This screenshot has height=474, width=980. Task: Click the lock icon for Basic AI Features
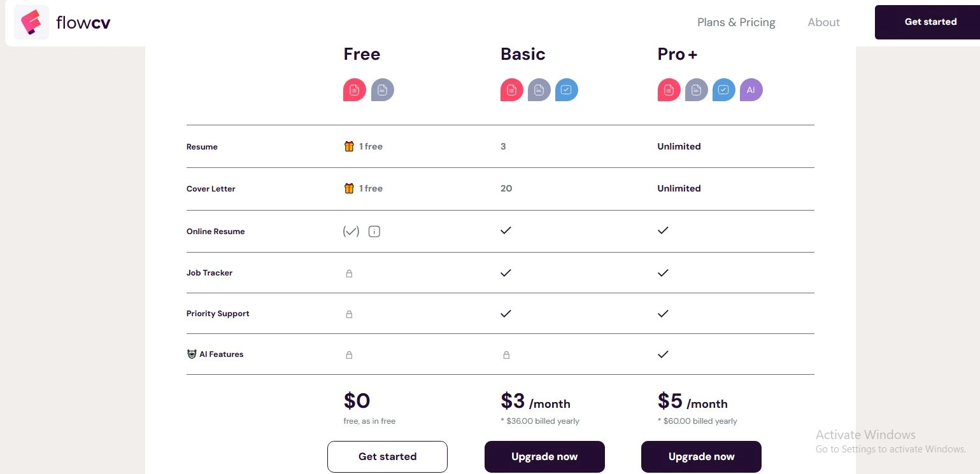pyautogui.click(x=506, y=355)
